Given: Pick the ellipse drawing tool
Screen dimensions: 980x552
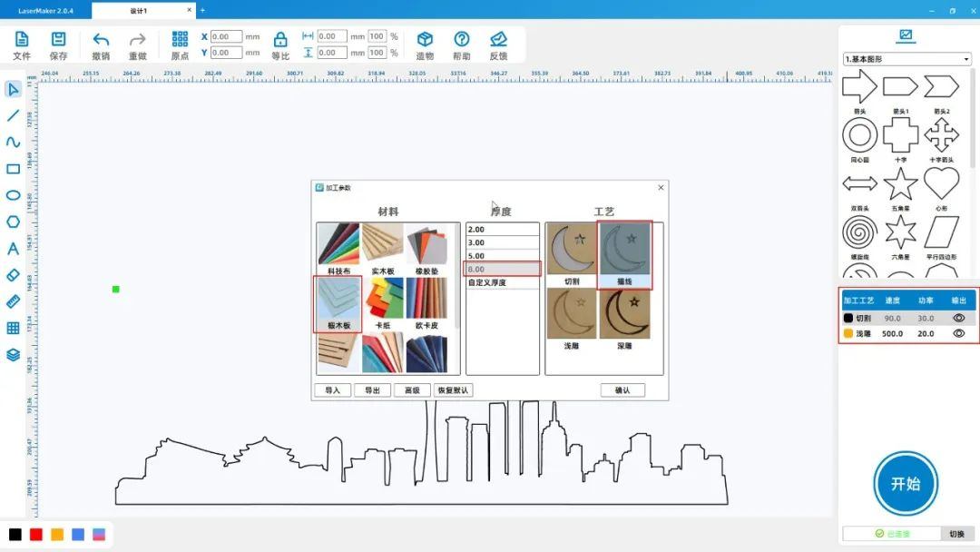Looking at the screenshot, I should click(13, 195).
